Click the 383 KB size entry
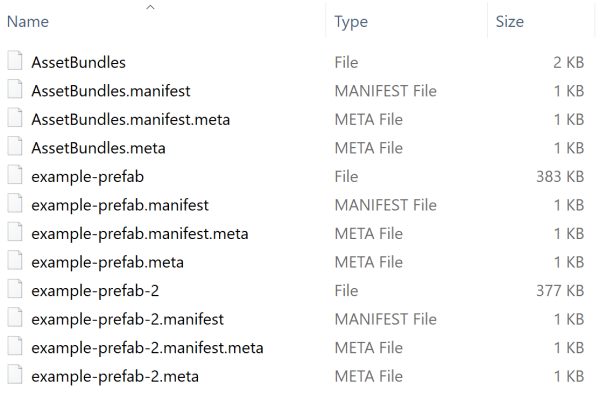 tap(560, 177)
